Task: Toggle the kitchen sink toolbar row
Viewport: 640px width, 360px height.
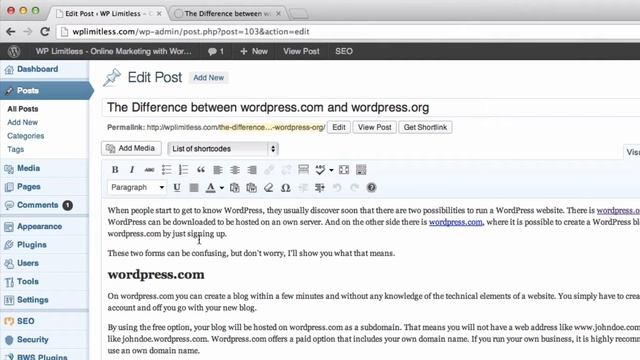Action: pos(361,170)
